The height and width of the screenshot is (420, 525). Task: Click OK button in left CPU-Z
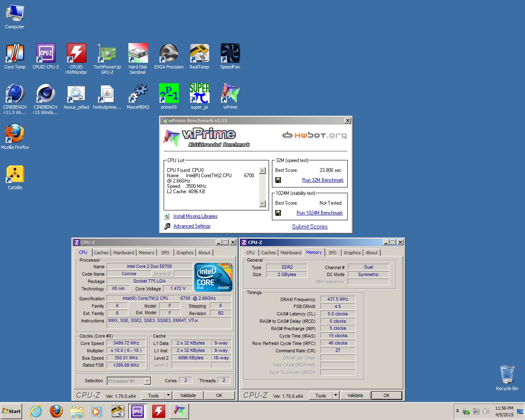tap(219, 395)
